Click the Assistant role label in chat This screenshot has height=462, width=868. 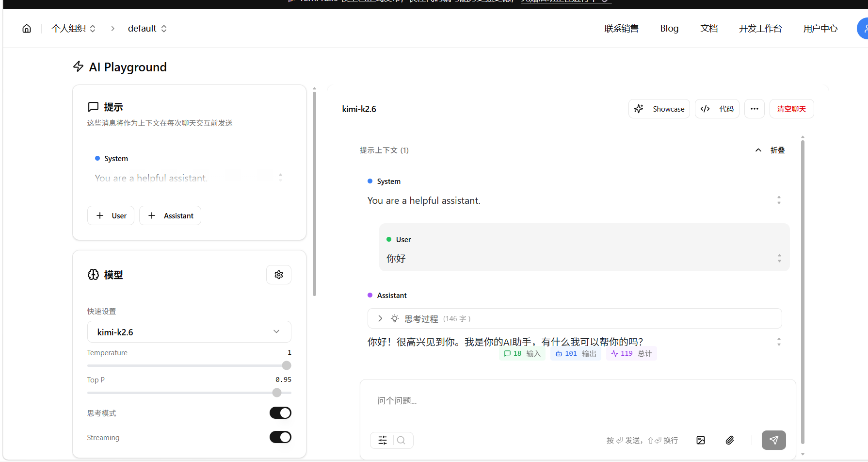[392, 296]
